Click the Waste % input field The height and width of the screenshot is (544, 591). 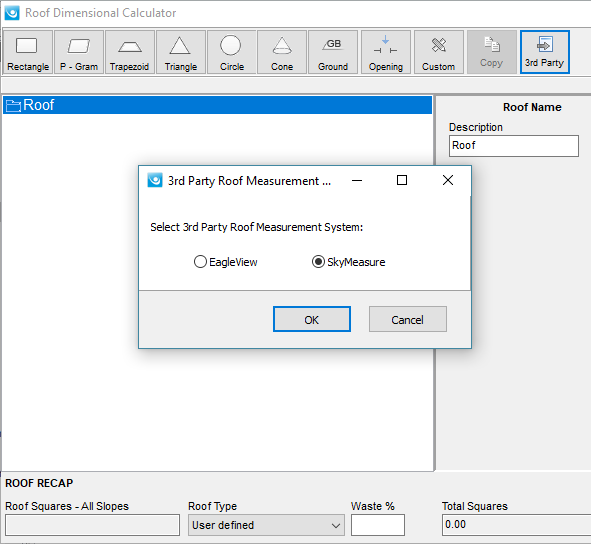pos(378,525)
